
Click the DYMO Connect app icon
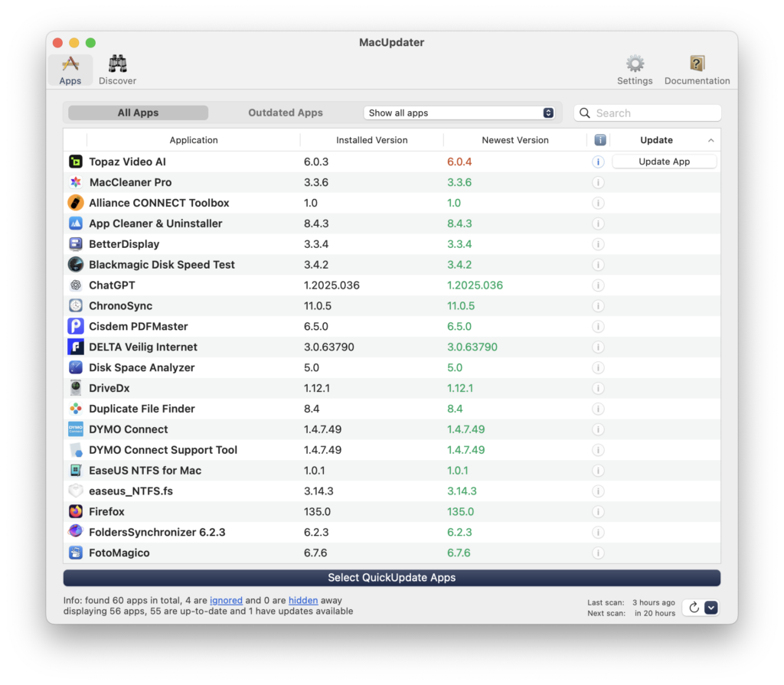point(76,429)
